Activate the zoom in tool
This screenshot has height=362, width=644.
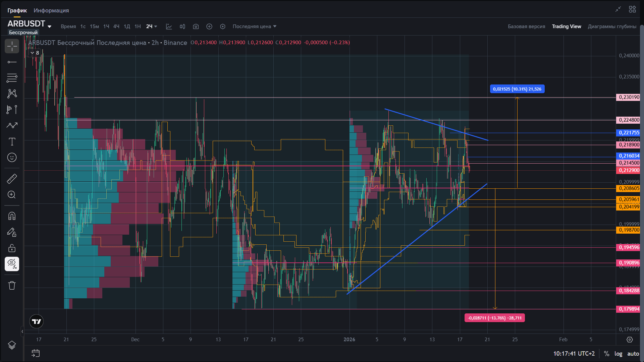pos(12,195)
